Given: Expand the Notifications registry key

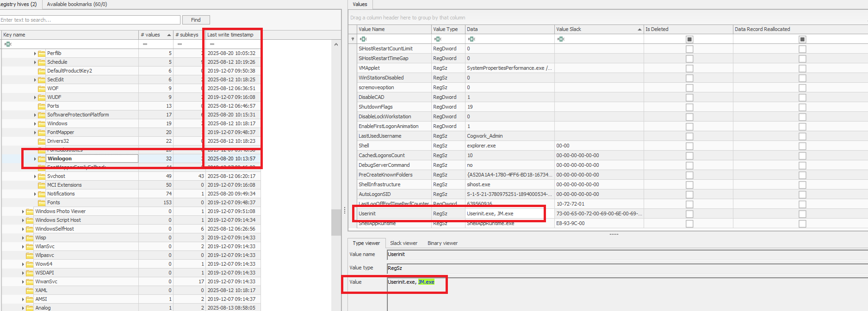Looking at the screenshot, I should tap(35, 194).
